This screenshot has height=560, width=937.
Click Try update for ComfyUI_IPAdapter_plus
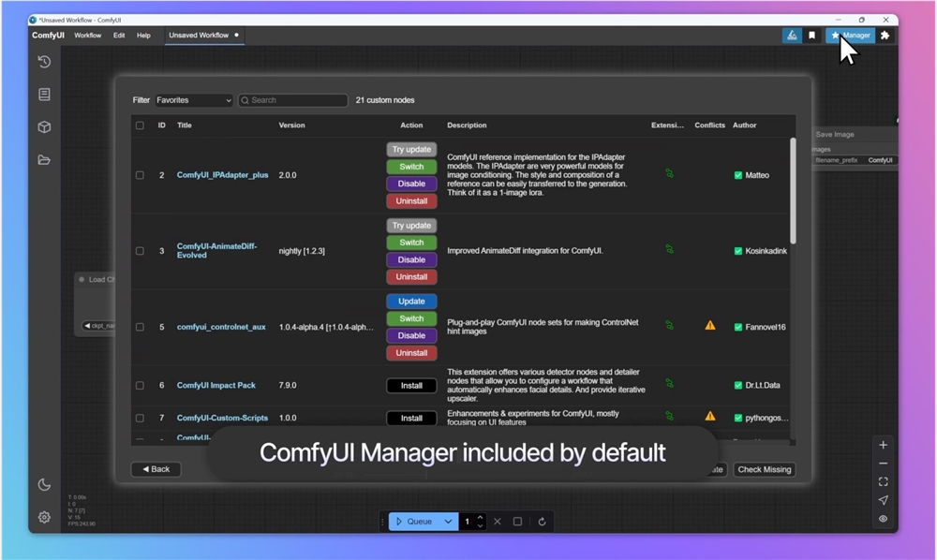point(411,149)
